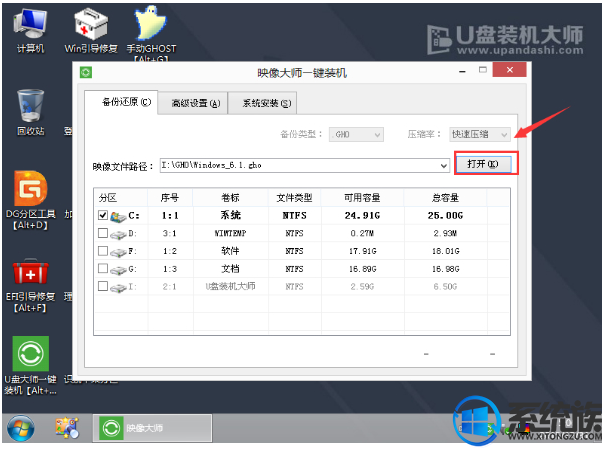
Task: Click sequence number 1:3 cell
Action: click(170, 269)
